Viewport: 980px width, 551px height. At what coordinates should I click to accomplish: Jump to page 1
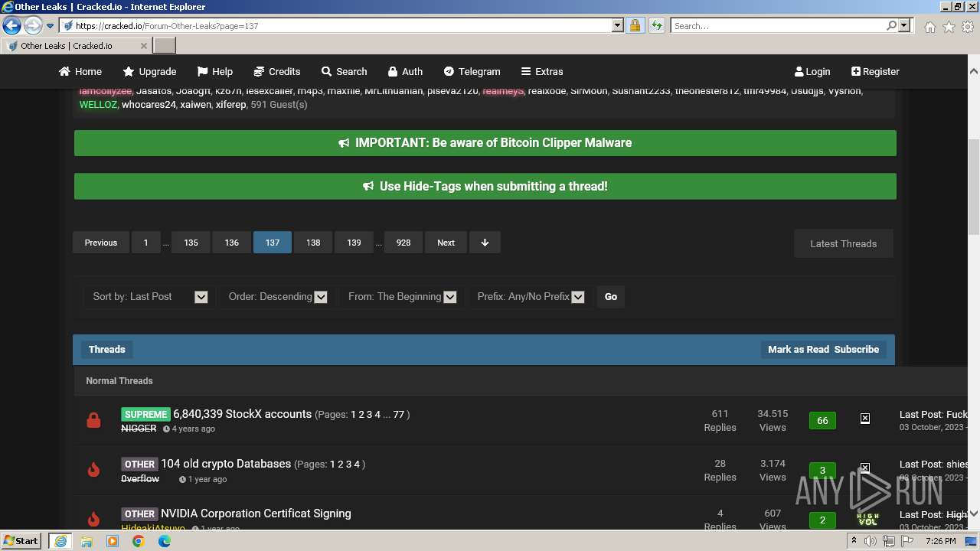tap(145, 243)
